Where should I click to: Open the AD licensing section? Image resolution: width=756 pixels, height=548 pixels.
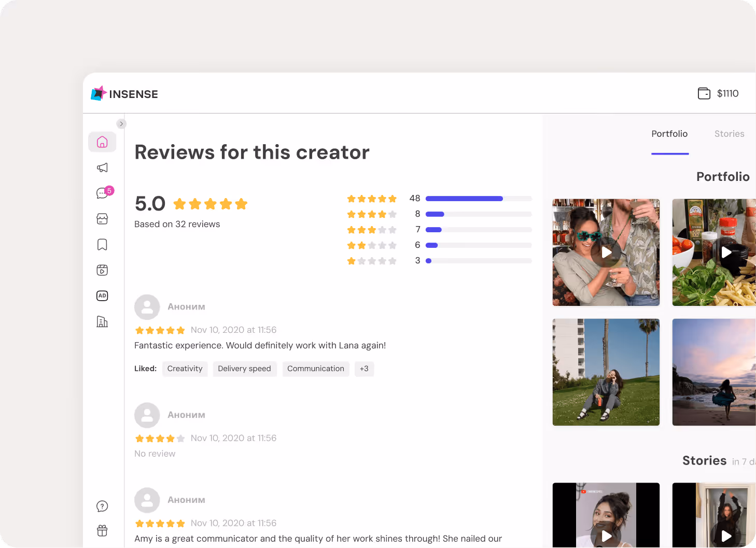point(102,296)
